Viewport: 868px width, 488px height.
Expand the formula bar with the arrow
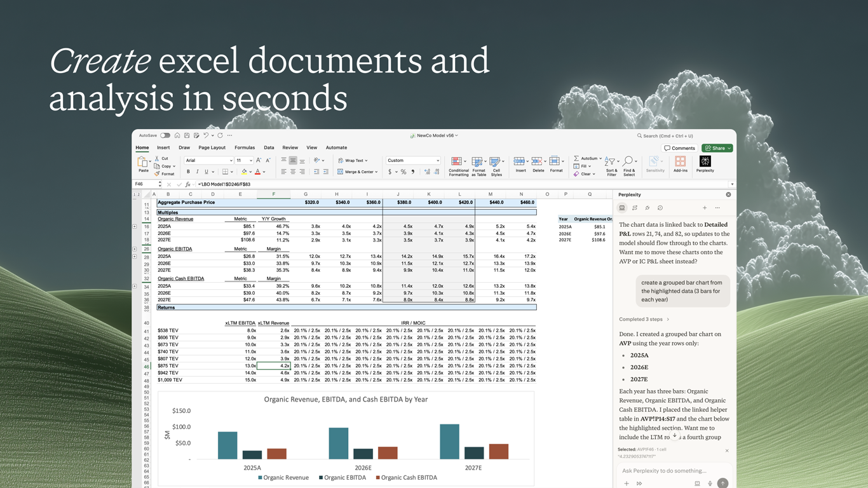732,184
